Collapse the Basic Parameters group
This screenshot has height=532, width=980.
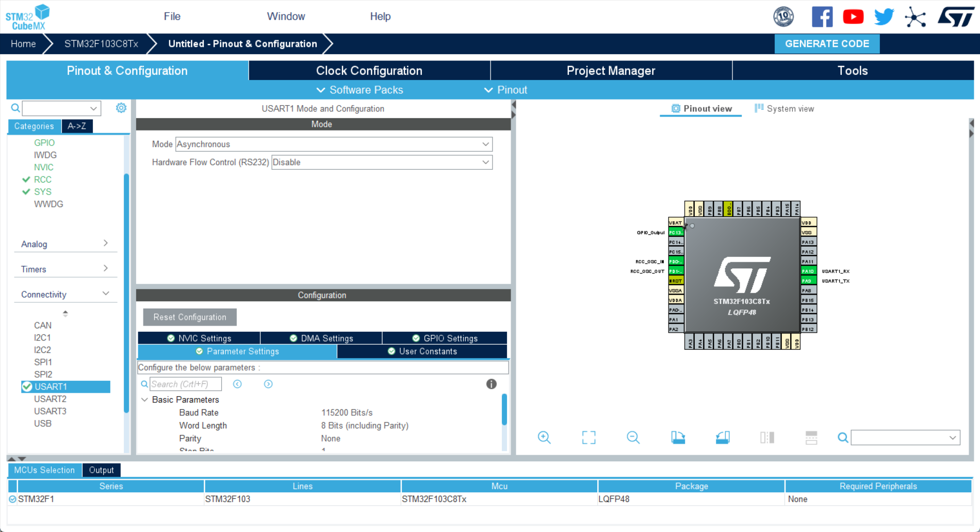coord(144,400)
